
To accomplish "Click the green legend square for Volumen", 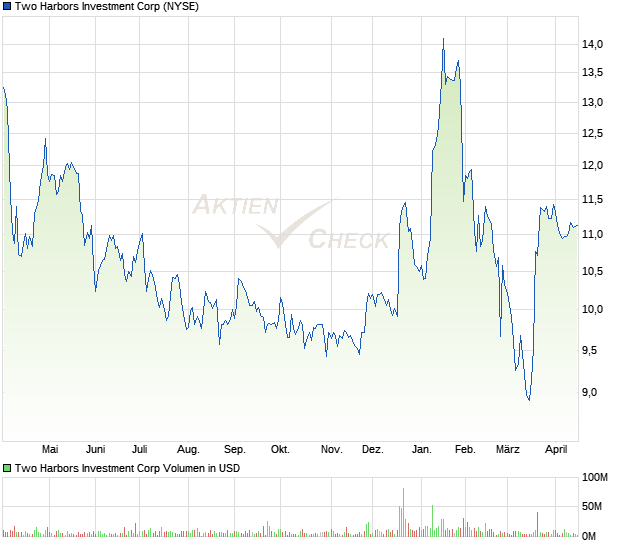I will point(7,468).
